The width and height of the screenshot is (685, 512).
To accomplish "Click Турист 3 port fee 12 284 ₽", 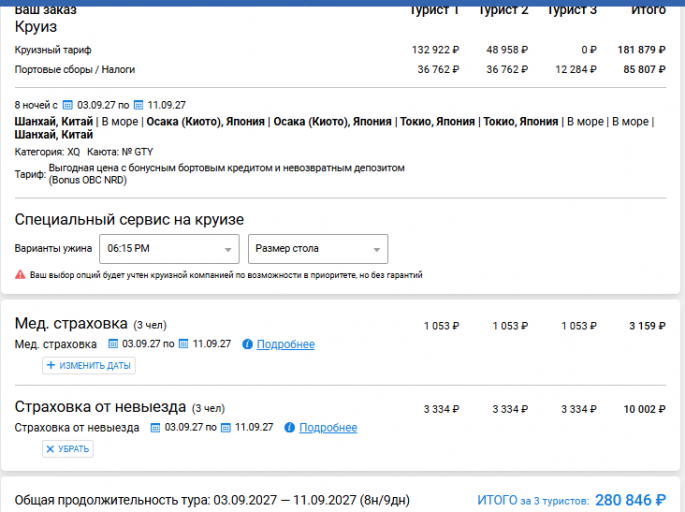I will [576, 69].
